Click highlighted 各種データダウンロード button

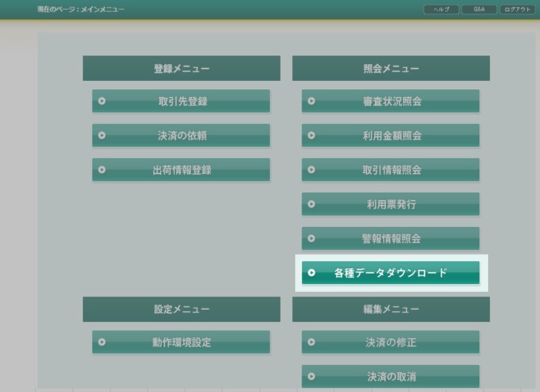[391, 273]
